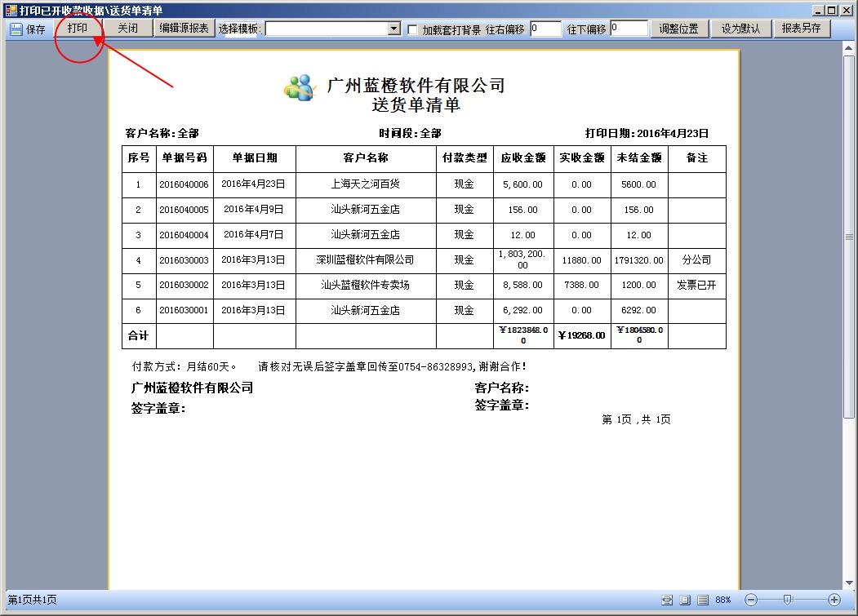Screen dimensions: 858x616
Task: Open 编辑源报表 report editor
Action: (184, 29)
